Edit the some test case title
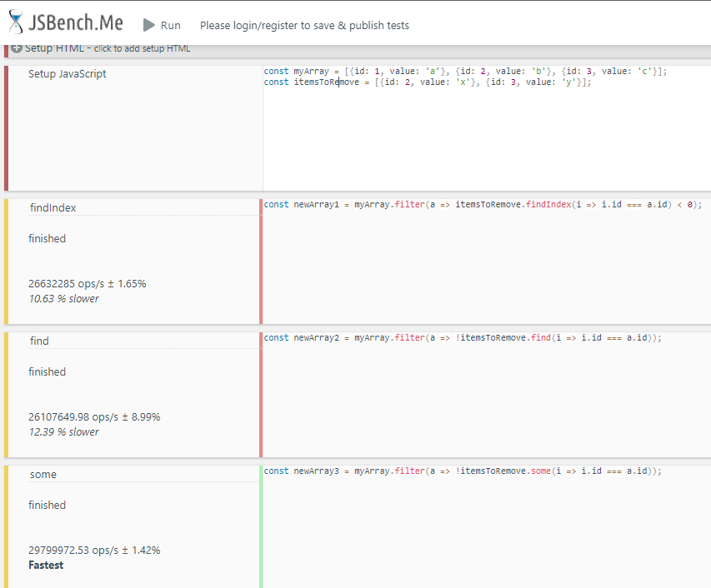The image size is (711, 588). (43, 474)
